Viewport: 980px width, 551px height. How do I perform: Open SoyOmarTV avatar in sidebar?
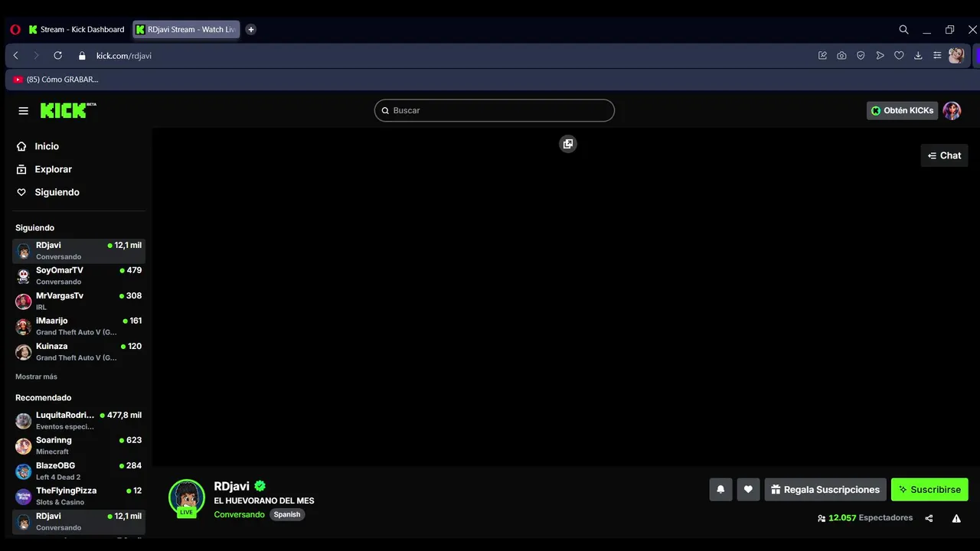pyautogui.click(x=24, y=276)
